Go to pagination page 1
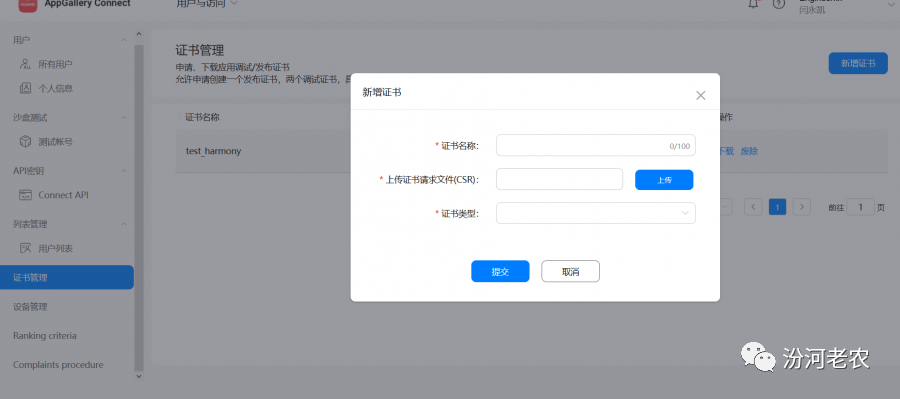The image size is (900, 399). 777,207
